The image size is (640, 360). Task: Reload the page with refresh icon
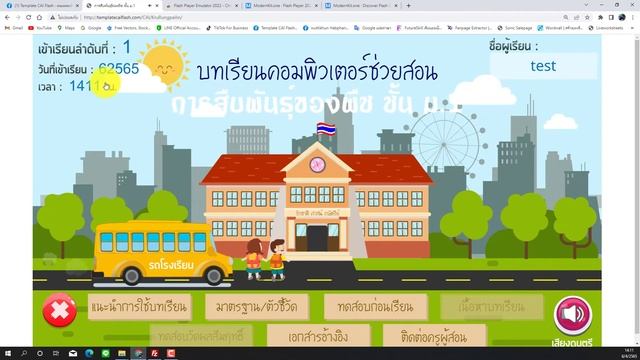click(29, 18)
